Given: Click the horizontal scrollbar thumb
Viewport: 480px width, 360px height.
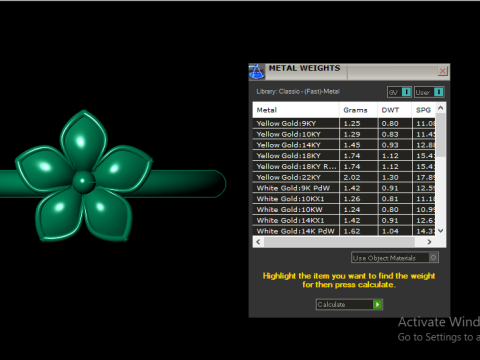Looking at the screenshot, I should tap(339, 242).
